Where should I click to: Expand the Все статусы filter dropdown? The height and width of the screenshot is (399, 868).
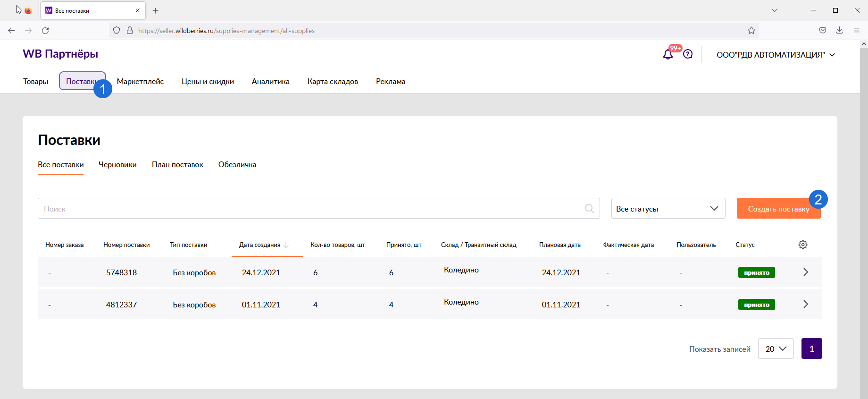point(668,208)
